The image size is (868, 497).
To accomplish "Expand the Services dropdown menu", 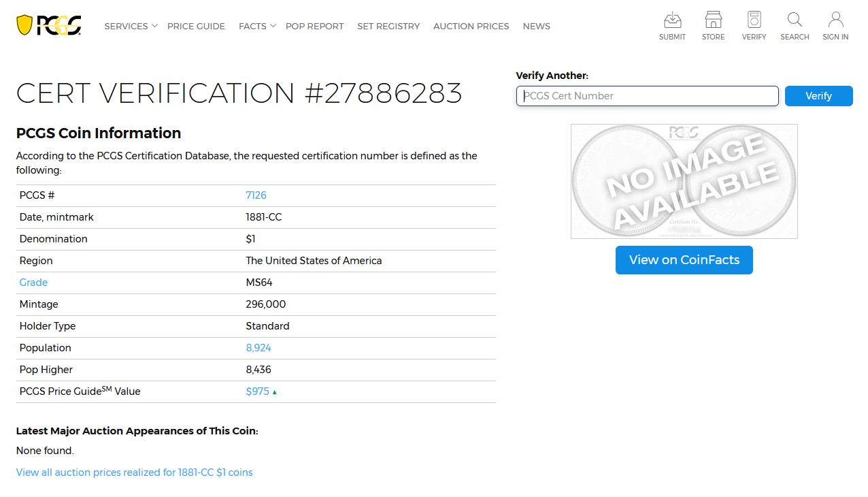I will point(131,26).
